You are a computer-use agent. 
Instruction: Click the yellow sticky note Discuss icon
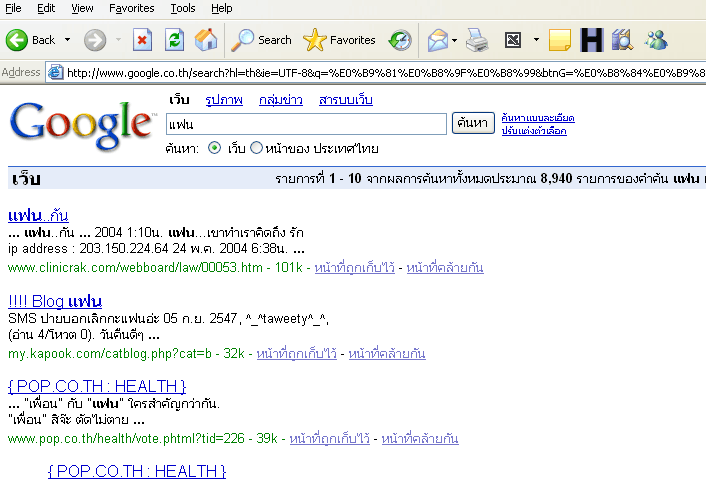(x=560, y=40)
